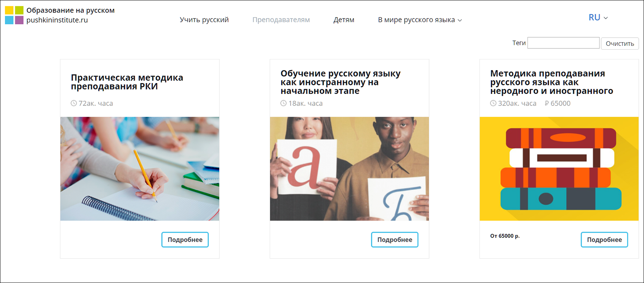The width and height of the screenshot is (644, 283).
Task: Click the clock icon beside 72ак. часа
Action: (74, 103)
